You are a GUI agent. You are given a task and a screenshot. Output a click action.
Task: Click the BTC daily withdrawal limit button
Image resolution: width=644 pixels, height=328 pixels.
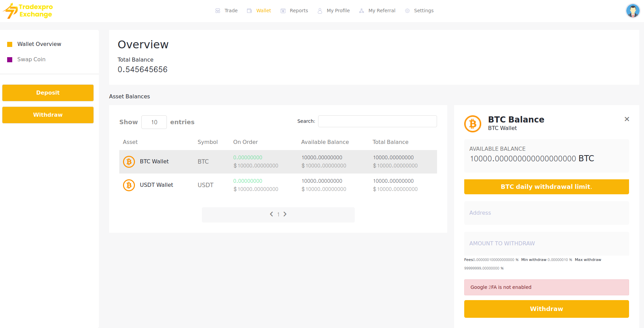(x=546, y=187)
